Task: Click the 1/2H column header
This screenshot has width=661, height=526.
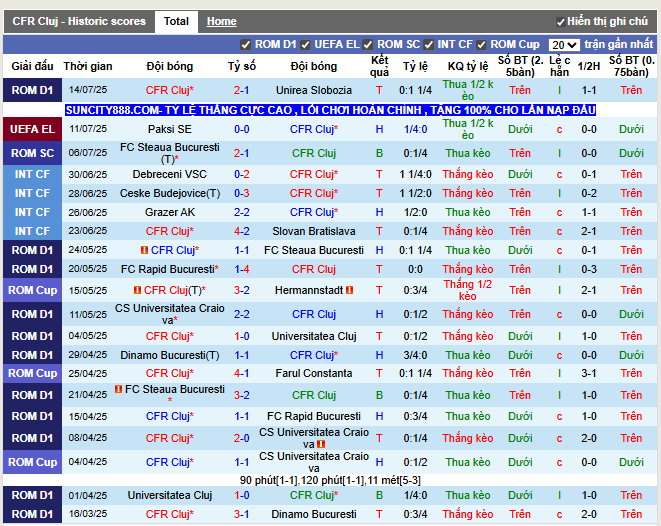Action: [x=588, y=66]
